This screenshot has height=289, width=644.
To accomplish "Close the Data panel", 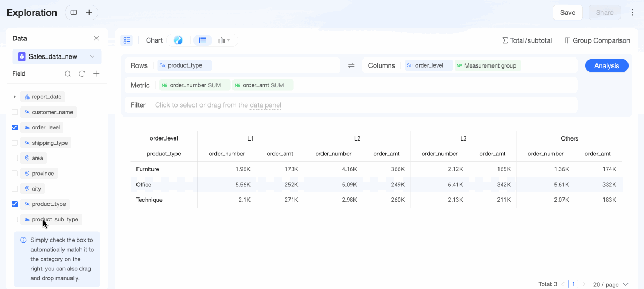I will pos(96,38).
